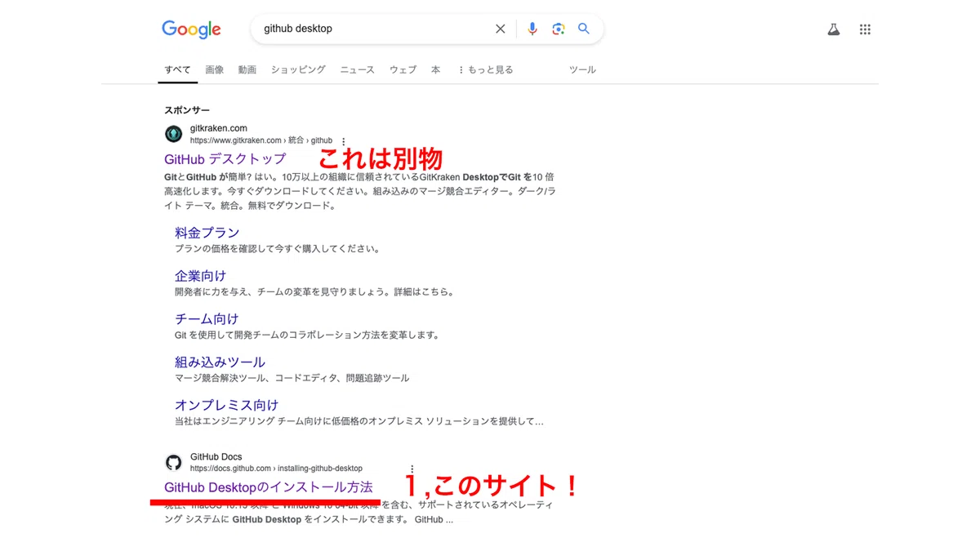Image resolution: width=980 pixels, height=551 pixels.
Task: Click the GitKraken site favicon
Action: point(173,134)
